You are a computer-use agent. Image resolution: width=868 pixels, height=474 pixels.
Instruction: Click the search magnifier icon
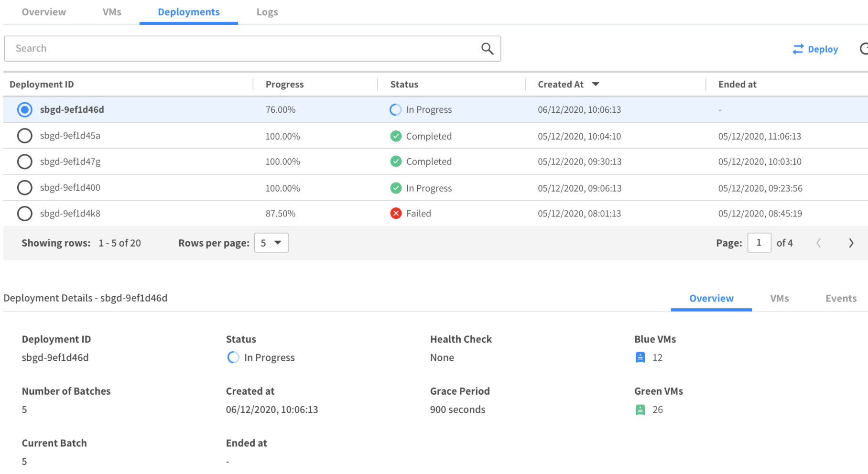click(487, 48)
